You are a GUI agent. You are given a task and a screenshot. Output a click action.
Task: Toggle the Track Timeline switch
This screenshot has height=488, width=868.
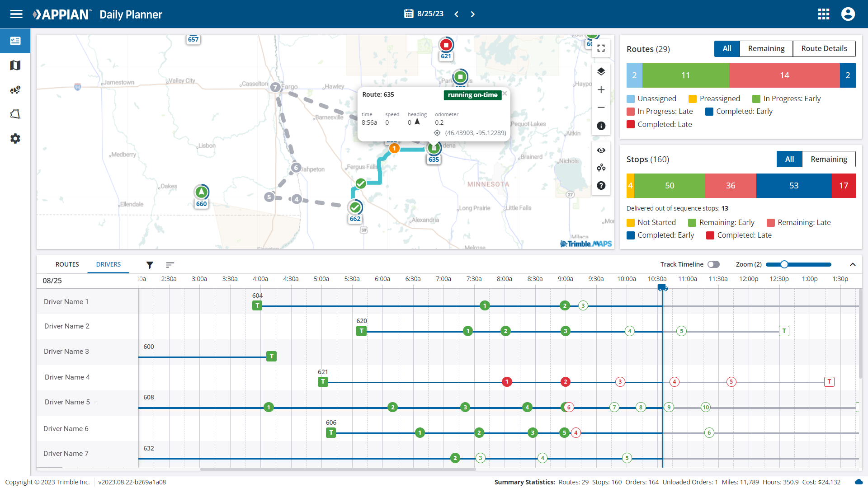713,264
